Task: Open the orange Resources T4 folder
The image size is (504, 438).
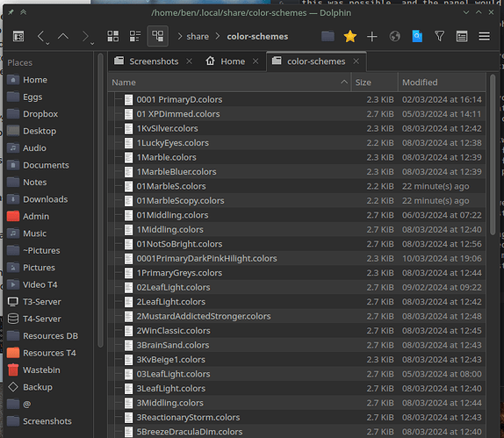Action: [48, 353]
